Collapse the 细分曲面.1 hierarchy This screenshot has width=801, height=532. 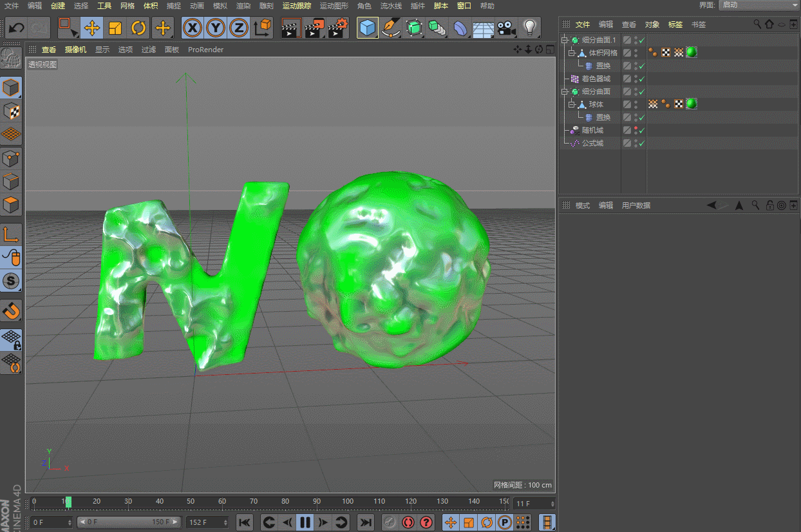pyautogui.click(x=563, y=39)
